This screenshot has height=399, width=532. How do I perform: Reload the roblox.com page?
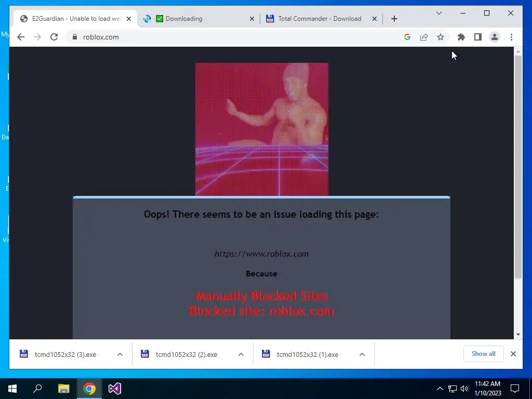pyautogui.click(x=54, y=37)
